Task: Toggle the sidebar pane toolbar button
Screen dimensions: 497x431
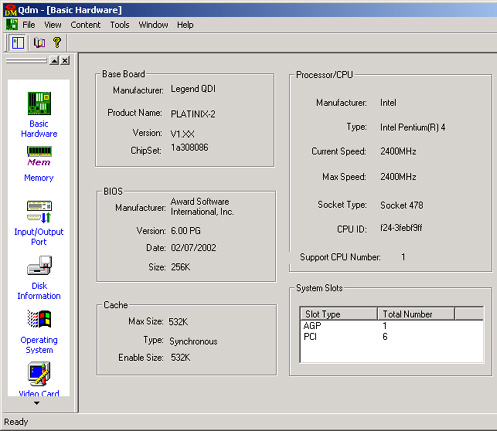Action: coord(18,43)
